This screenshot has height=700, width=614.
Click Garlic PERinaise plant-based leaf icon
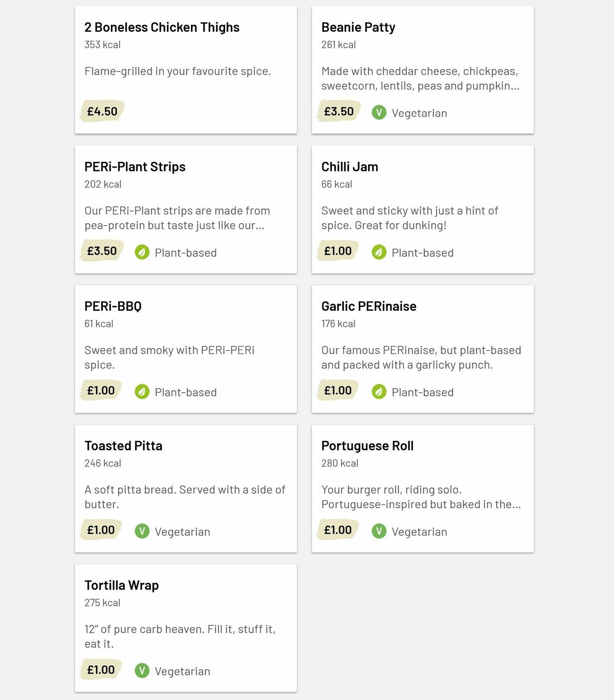379,392
